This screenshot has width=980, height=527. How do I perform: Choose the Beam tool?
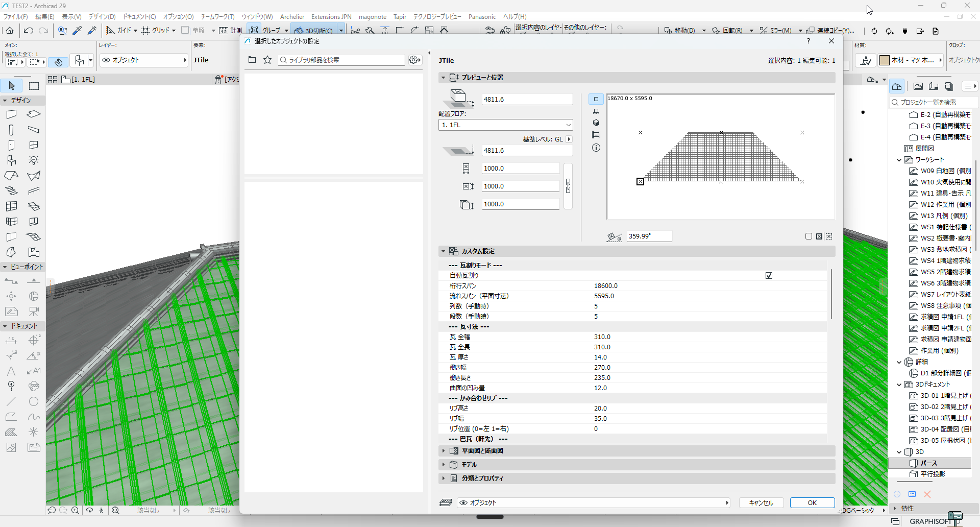(x=34, y=130)
